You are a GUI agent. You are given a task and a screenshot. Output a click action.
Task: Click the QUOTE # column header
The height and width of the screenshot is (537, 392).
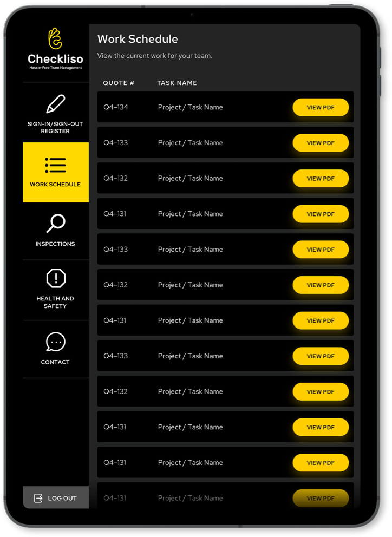(119, 83)
